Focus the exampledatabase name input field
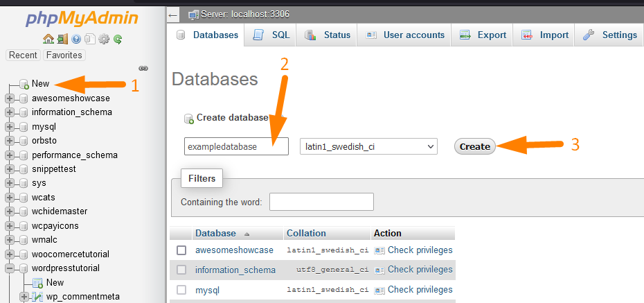 coord(237,146)
